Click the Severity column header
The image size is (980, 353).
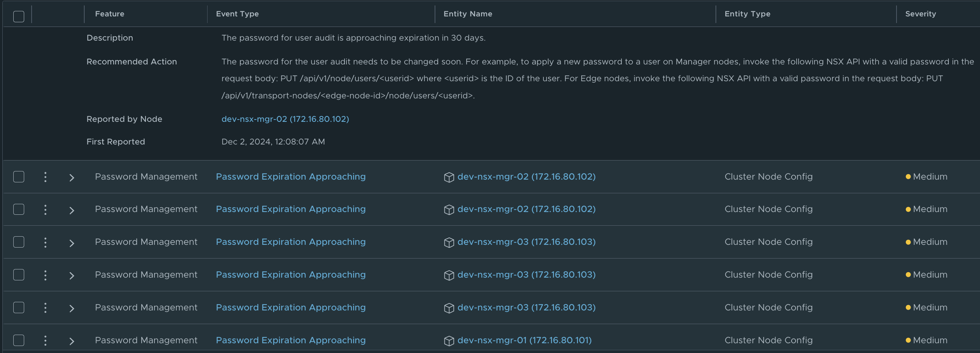[920, 14]
